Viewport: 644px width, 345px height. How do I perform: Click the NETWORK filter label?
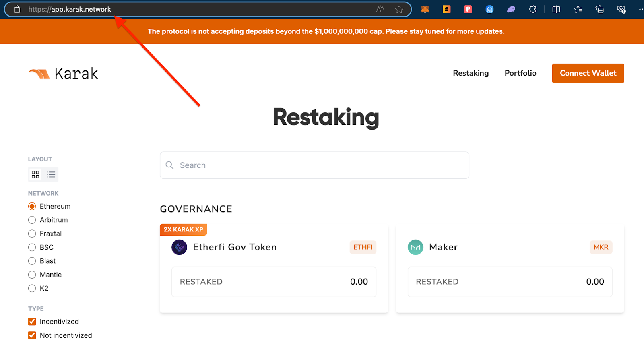click(43, 193)
